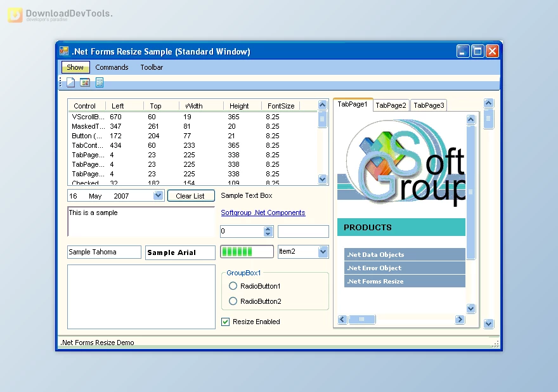Image resolution: width=558 pixels, height=392 pixels.
Task: Click the day value 16 in date picker
Action: 73,196
